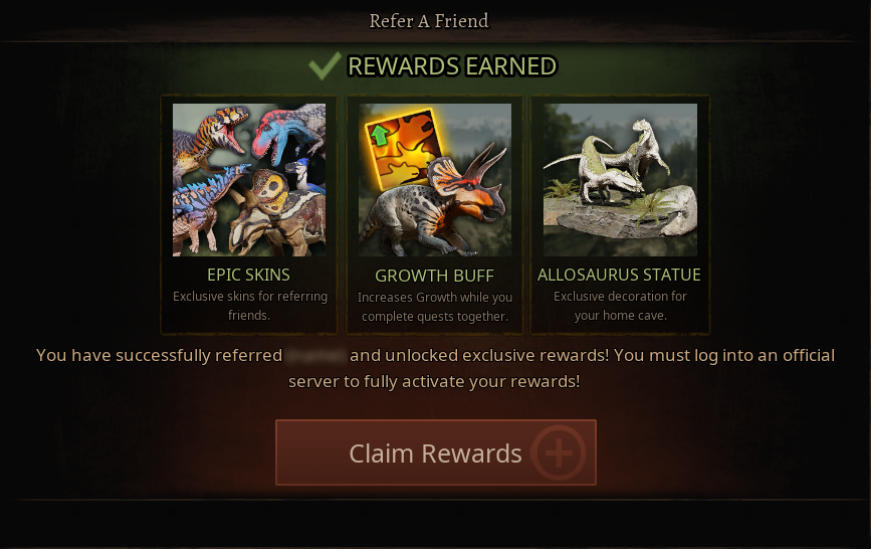The image size is (871, 549).
Task: Click the ALLOSAURUS STATUE label
Action: coord(619,274)
